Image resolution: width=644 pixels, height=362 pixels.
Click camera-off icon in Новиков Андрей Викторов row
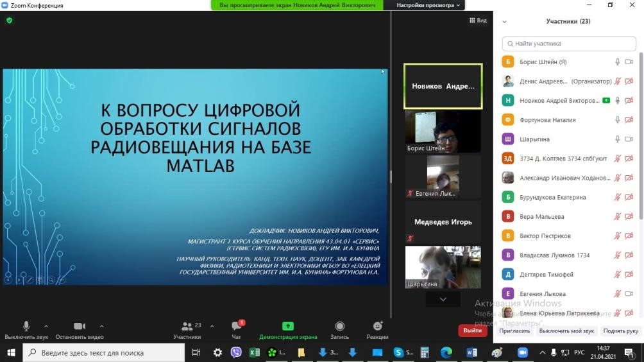[x=629, y=100]
